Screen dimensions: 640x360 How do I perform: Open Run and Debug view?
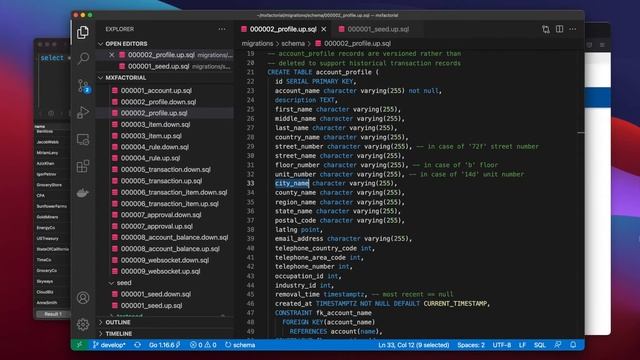[x=83, y=112]
